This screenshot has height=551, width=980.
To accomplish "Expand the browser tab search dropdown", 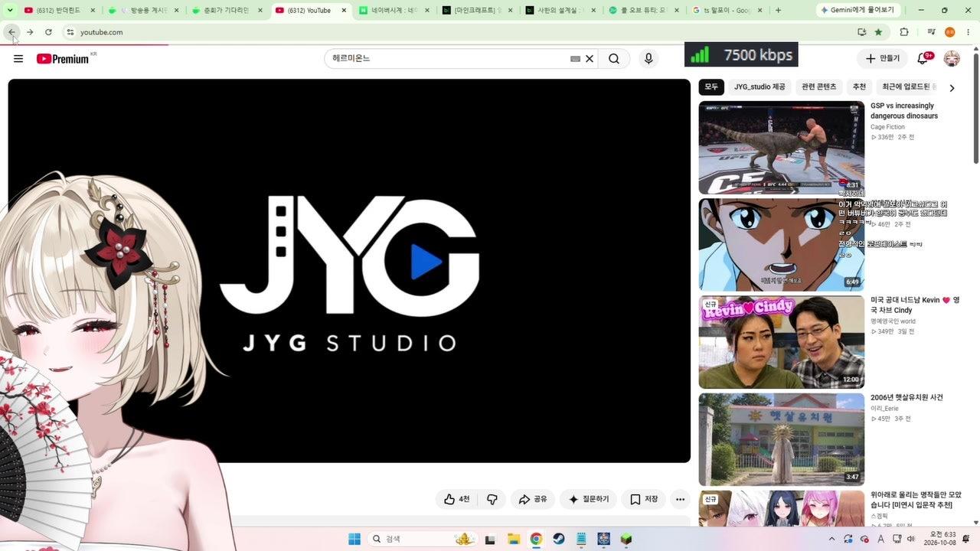I will [x=9, y=10].
